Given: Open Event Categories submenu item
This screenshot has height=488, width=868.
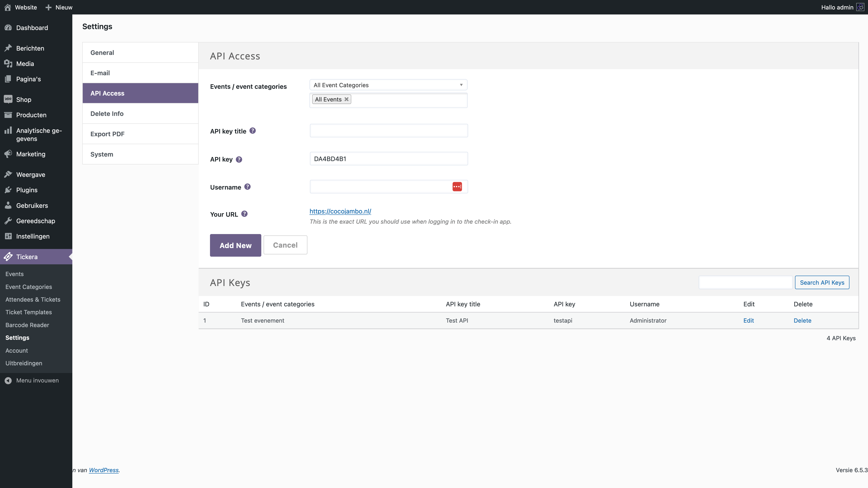Looking at the screenshot, I should [x=29, y=287].
